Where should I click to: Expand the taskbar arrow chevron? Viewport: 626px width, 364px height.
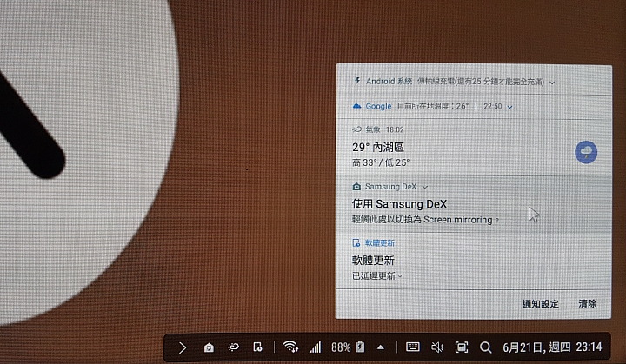coord(183,347)
